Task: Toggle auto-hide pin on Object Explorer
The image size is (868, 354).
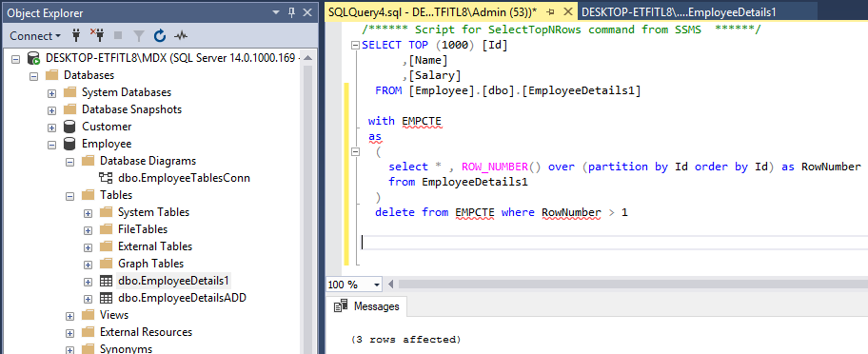Action: click(x=292, y=12)
